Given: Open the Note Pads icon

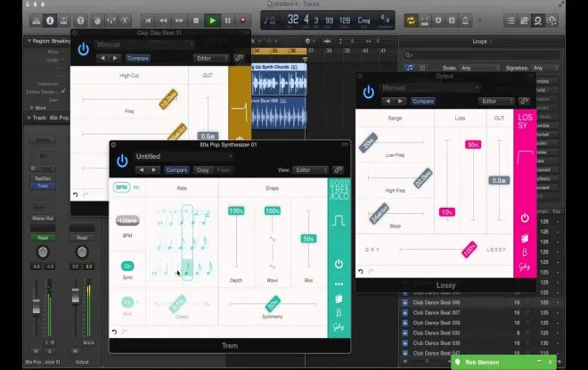Looking at the screenshot, I should pyautogui.click(x=524, y=21).
